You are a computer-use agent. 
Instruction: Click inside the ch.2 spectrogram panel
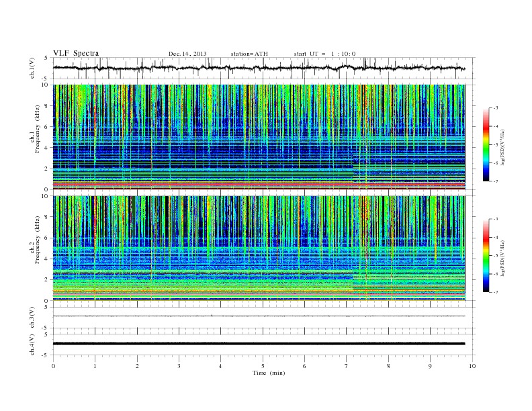(x=259, y=248)
